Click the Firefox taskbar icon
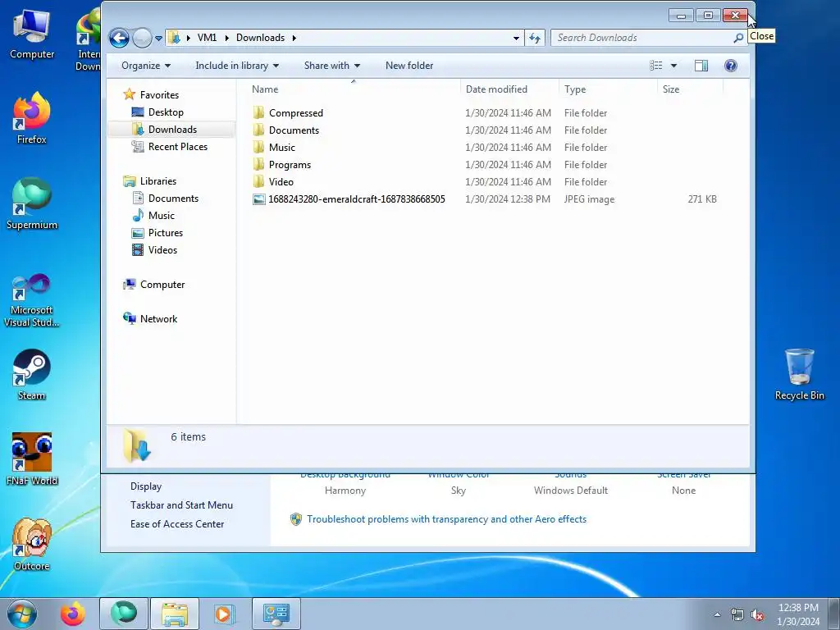The image size is (840, 630). 73,614
